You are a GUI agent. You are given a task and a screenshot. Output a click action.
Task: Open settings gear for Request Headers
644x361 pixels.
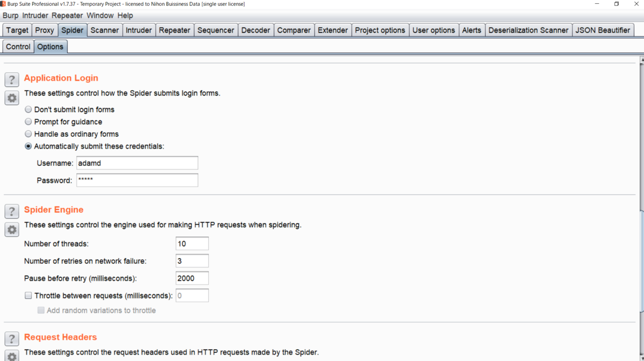click(x=12, y=356)
